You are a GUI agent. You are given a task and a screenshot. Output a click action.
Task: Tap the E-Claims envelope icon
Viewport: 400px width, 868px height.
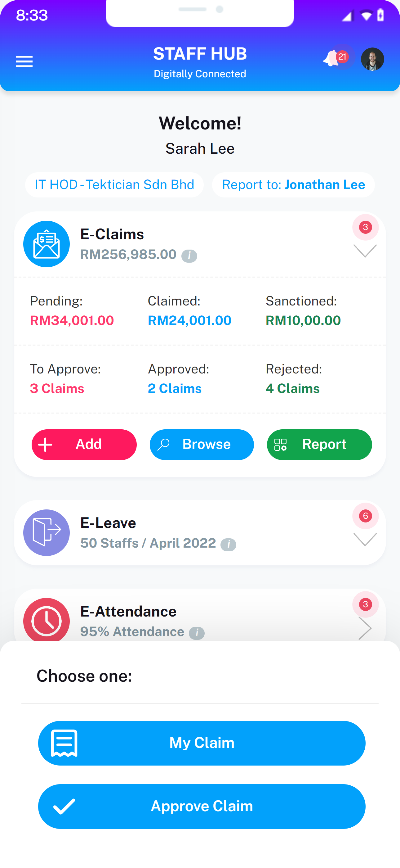(x=47, y=244)
